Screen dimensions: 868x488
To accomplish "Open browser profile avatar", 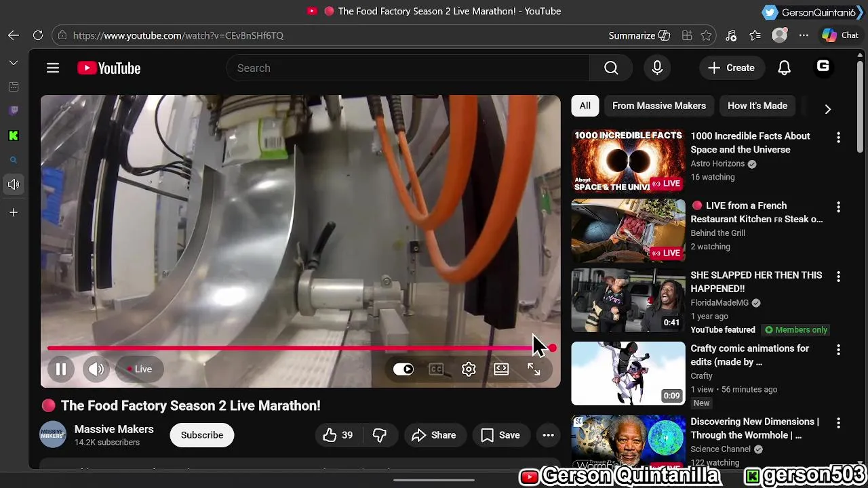I will 780,35.
